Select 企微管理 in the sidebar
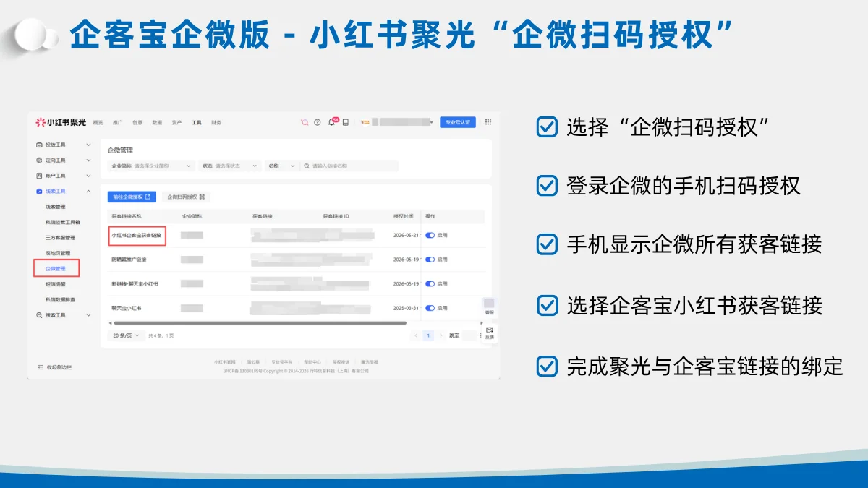868x488 pixels. (x=56, y=268)
